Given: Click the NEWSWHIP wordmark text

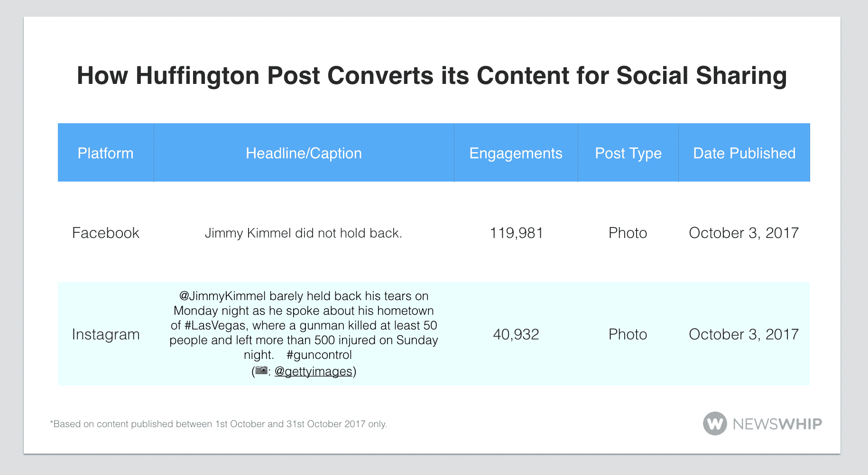Looking at the screenshot, I should [777, 424].
